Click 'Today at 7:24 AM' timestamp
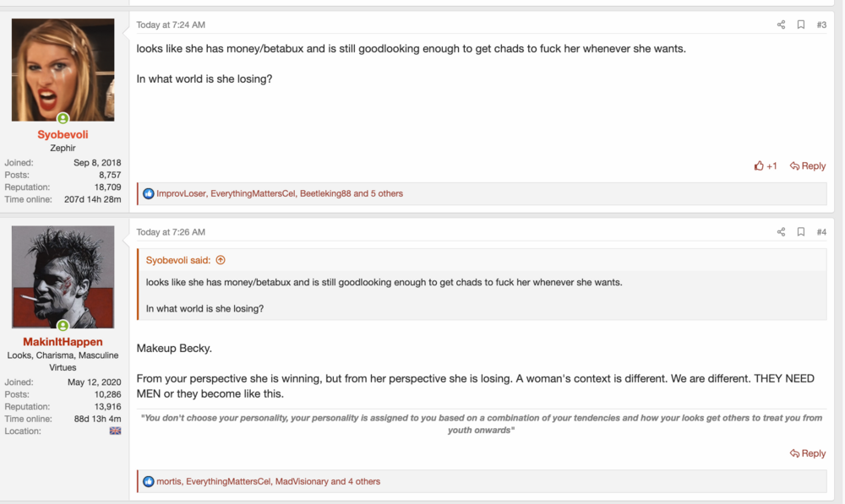The image size is (845, 504). (x=171, y=25)
